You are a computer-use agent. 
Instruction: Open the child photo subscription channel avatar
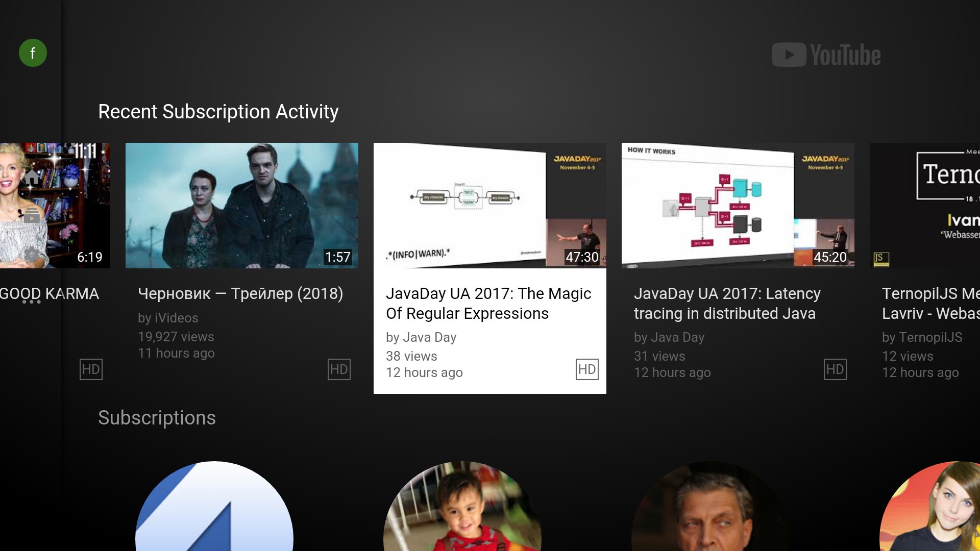pyautogui.click(x=462, y=506)
